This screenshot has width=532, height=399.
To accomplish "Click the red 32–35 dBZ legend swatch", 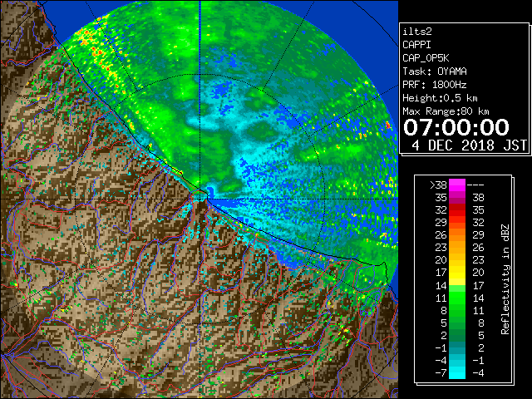I will coord(457,210).
